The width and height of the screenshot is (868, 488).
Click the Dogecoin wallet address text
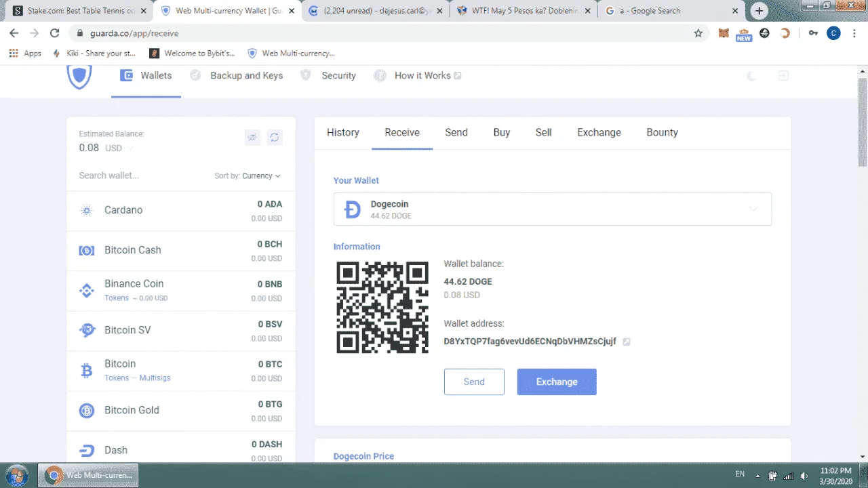tap(530, 342)
